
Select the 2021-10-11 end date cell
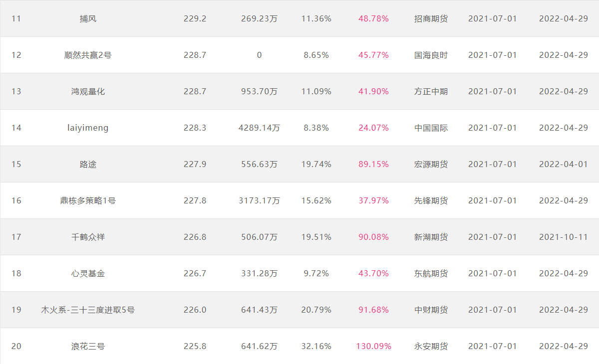point(564,237)
